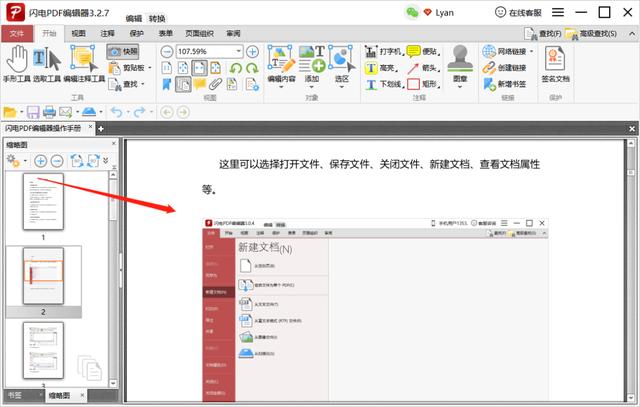Viewport: 640px width, 407px height.
Task: Switch to the 视图 ribbon tab
Action: point(78,34)
